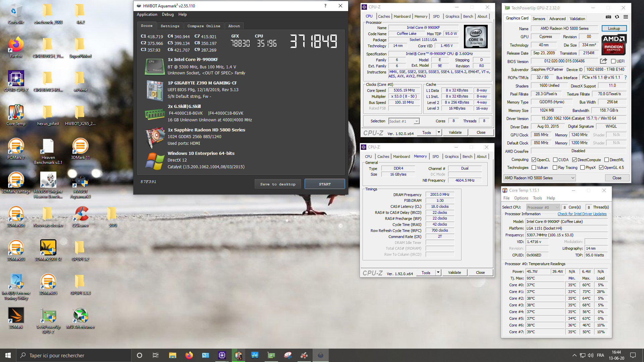
Task: Click the taskbar clock showing 16:44
Action: 616,355
